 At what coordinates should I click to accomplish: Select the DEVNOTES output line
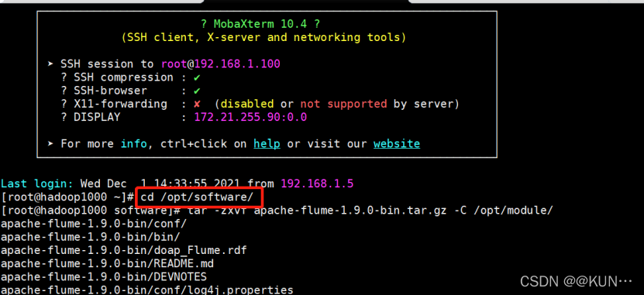coord(104,277)
